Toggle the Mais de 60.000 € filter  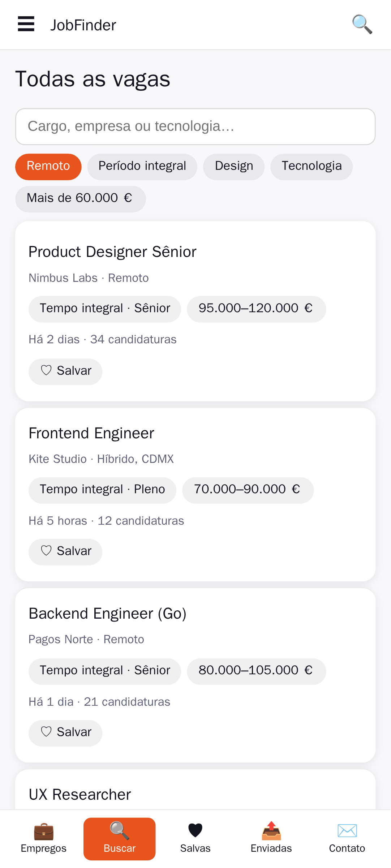pyautogui.click(x=81, y=199)
